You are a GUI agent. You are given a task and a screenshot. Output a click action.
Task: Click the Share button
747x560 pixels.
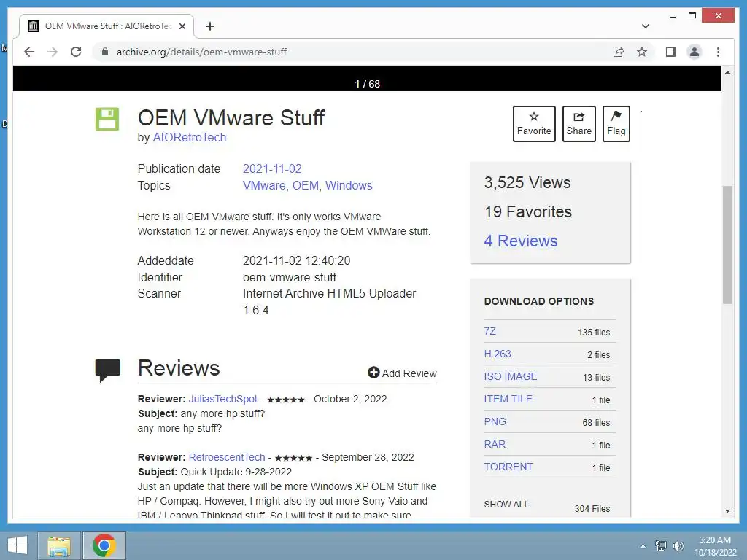[578, 124]
